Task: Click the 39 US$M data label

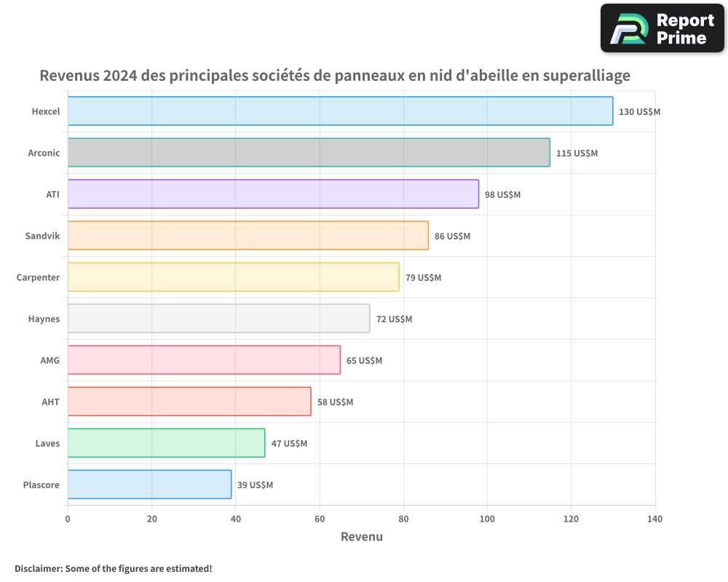Action: [255, 485]
